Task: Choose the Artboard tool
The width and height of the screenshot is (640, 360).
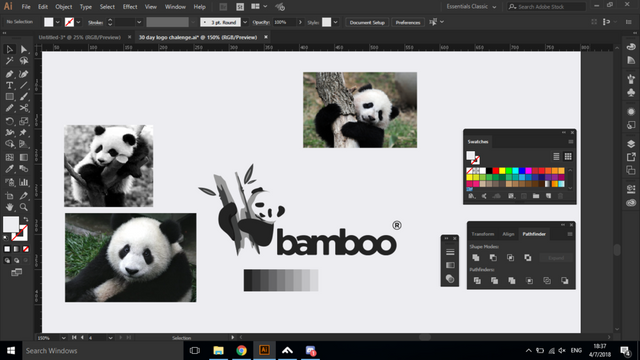Action: pyautogui.click(x=9, y=196)
